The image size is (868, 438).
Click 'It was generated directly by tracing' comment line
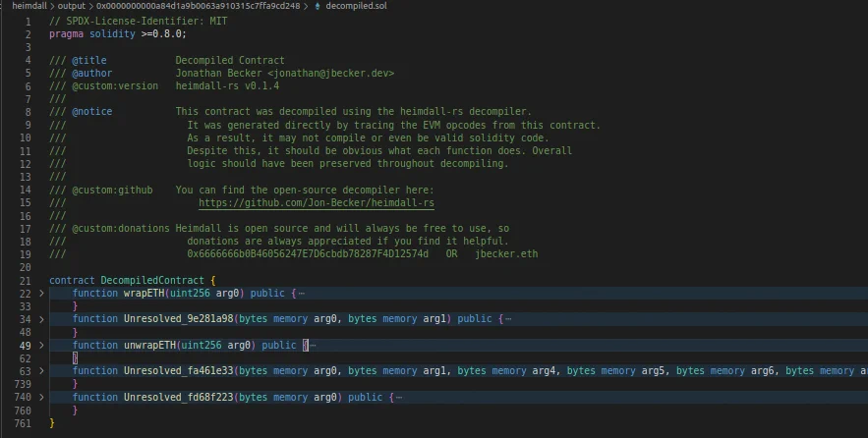click(x=393, y=125)
